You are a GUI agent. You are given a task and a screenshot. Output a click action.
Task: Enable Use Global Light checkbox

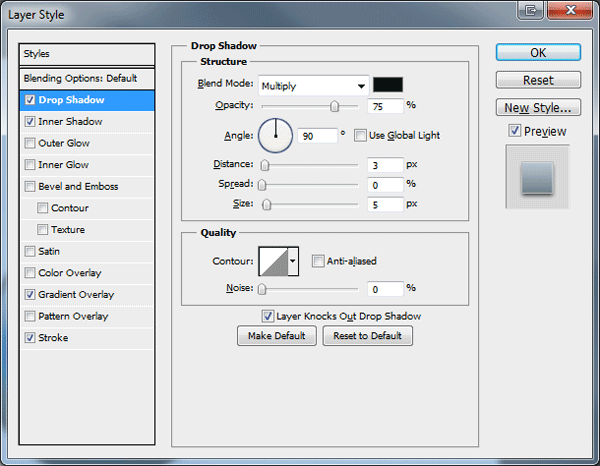click(x=360, y=135)
